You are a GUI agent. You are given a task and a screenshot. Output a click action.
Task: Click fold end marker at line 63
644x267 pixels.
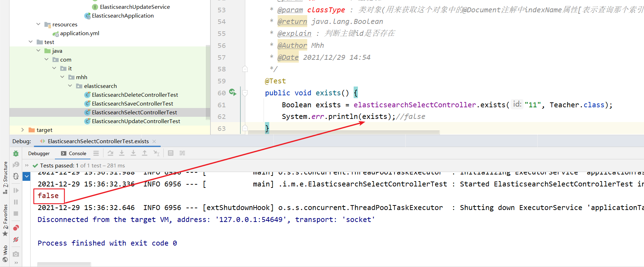(245, 128)
